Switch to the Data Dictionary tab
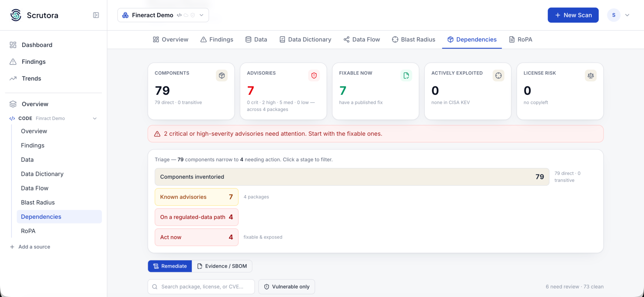The width and height of the screenshot is (644, 297). tap(305, 40)
